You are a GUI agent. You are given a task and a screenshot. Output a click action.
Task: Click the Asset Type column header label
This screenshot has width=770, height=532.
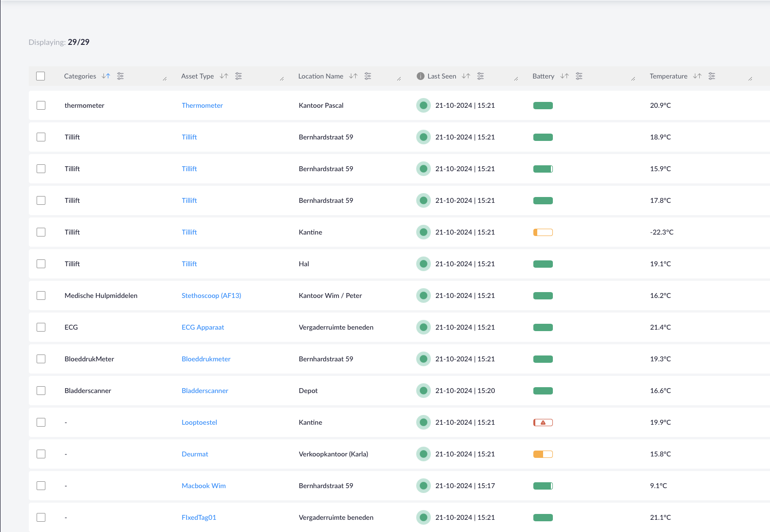point(197,76)
